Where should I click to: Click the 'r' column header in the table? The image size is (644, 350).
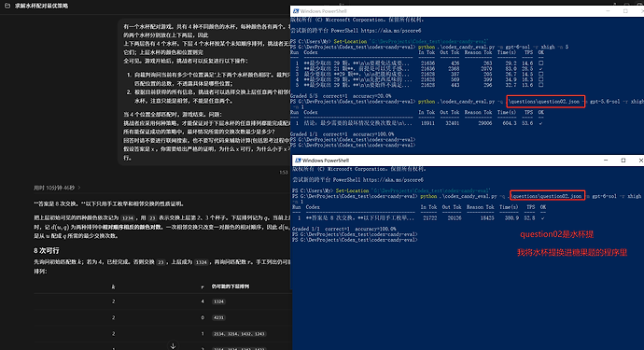point(203,287)
